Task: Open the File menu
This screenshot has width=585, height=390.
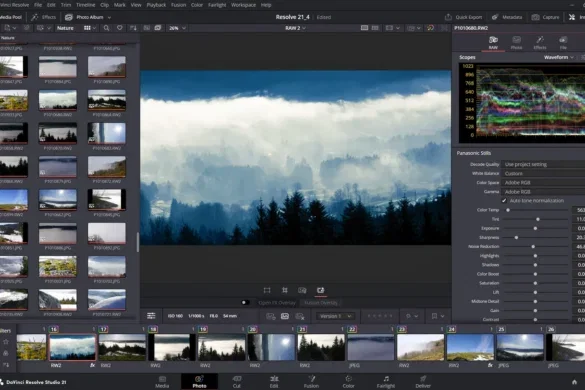Action: point(38,5)
